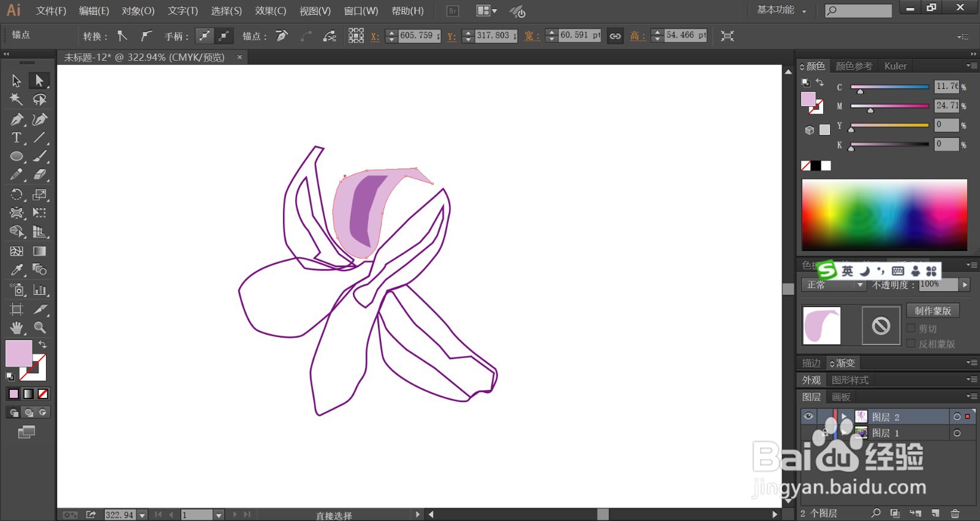Select the Hand tool

coord(17,327)
